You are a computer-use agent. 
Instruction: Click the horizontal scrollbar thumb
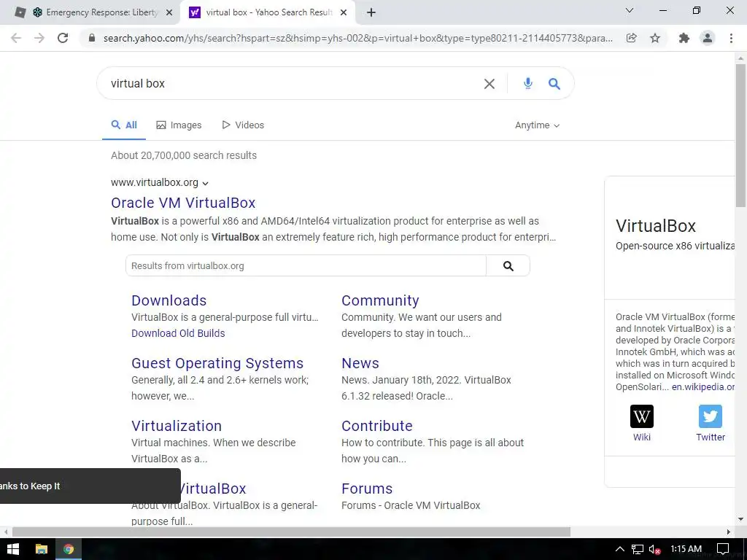click(291, 532)
